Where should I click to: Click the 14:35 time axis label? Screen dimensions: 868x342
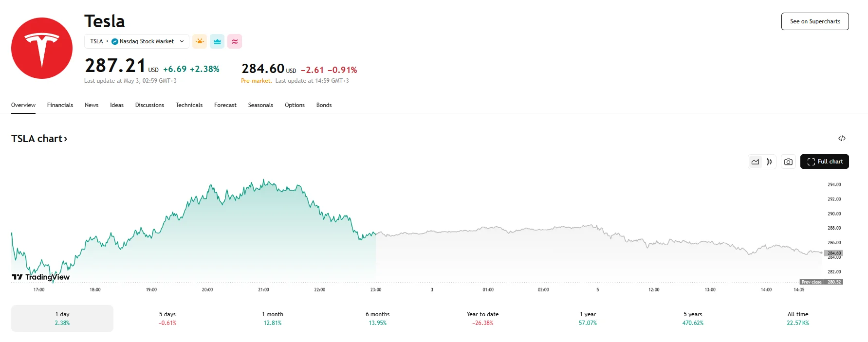(799, 289)
